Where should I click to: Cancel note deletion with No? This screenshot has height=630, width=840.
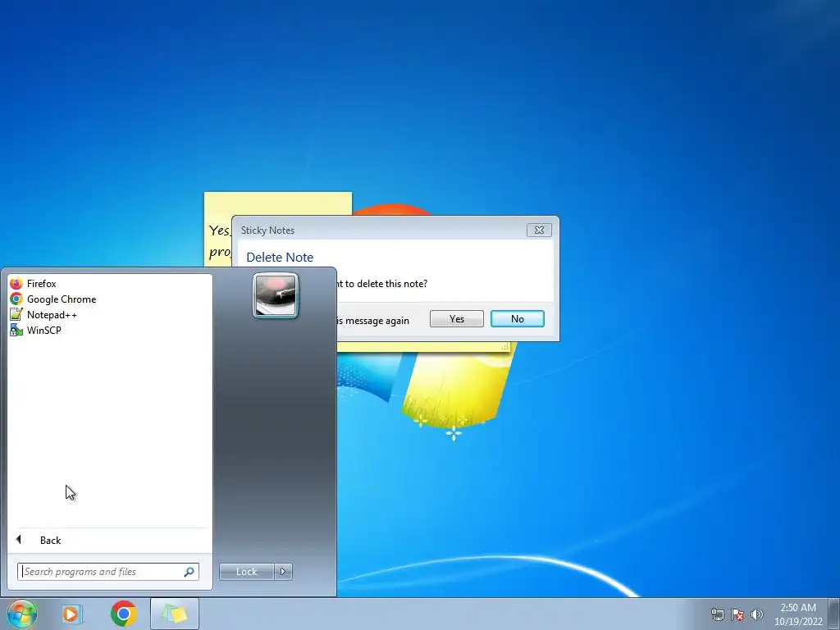518,319
